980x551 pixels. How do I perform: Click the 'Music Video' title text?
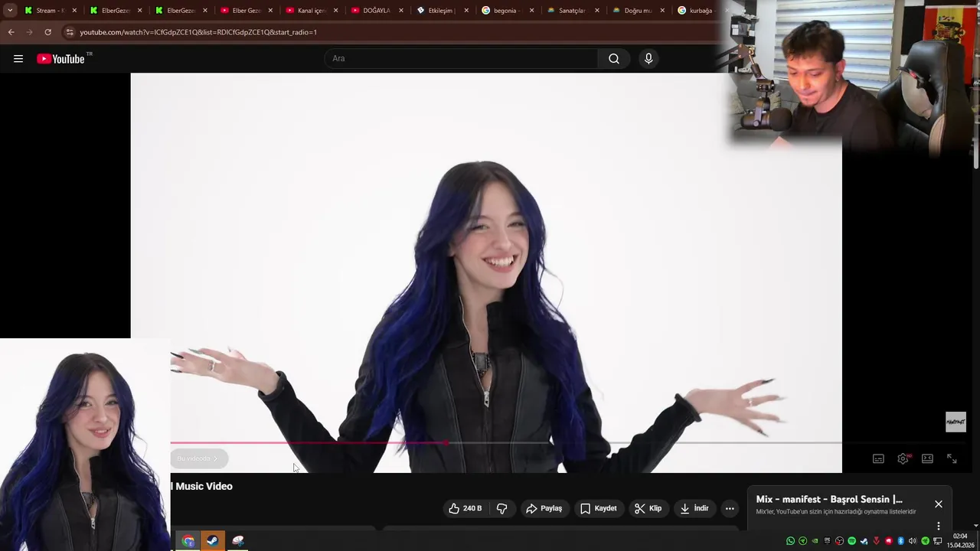204,486
